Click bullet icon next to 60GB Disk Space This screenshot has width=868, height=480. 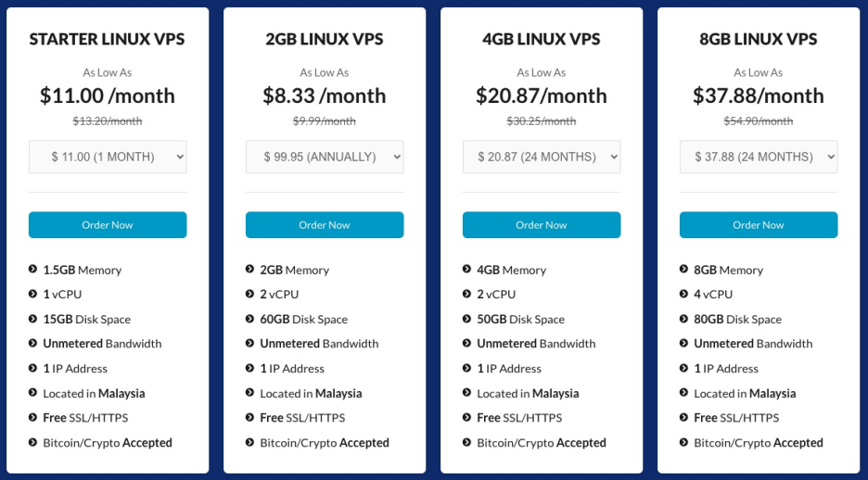pos(249,319)
